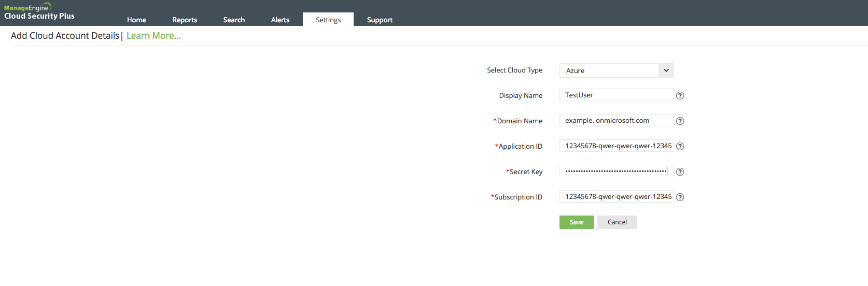868x286 pixels.
Task: Click the Azure cloud type combo box
Action: [x=609, y=70]
